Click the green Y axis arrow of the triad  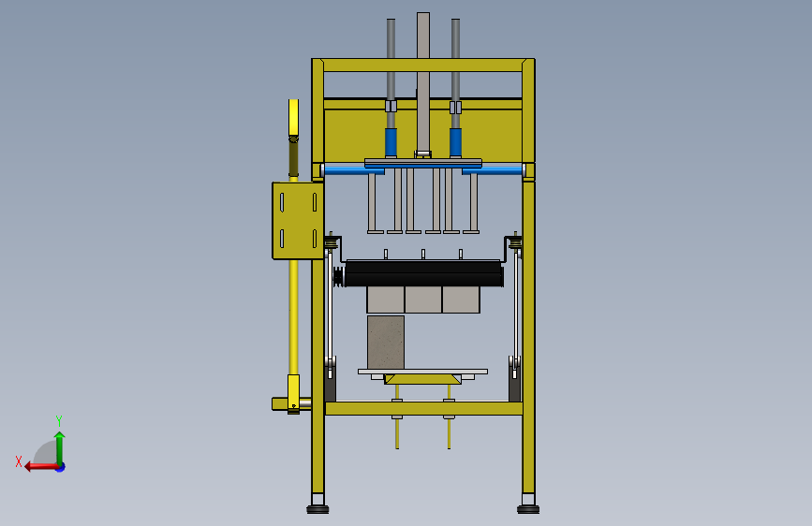tap(60, 448)
